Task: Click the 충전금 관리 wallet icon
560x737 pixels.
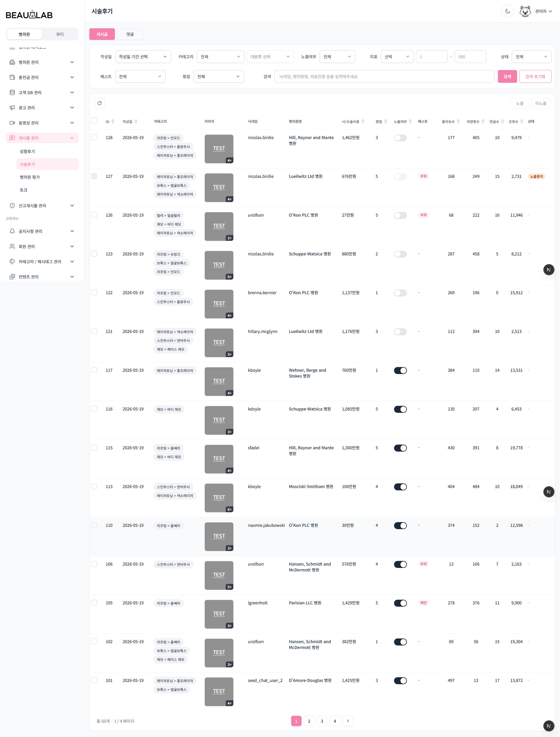Action: point(12,77)
